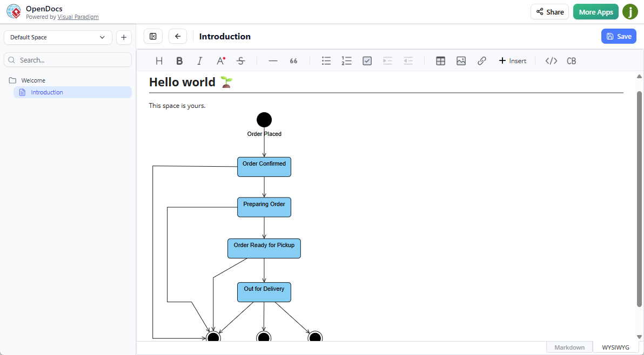Open the Default Space dropdown
This screenshot has width=644, height=355.
click(x=58, y=37)
